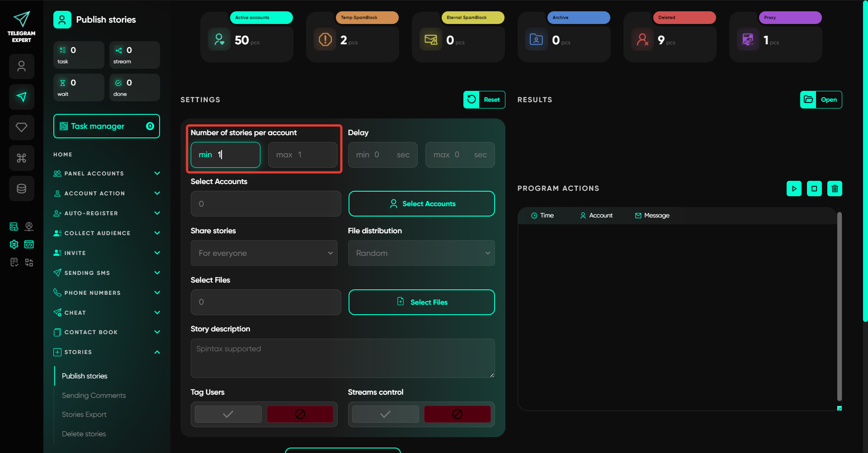Open the user profile icon in left sidebar
This screenshot has width=868, height=453.
point(22,66)
